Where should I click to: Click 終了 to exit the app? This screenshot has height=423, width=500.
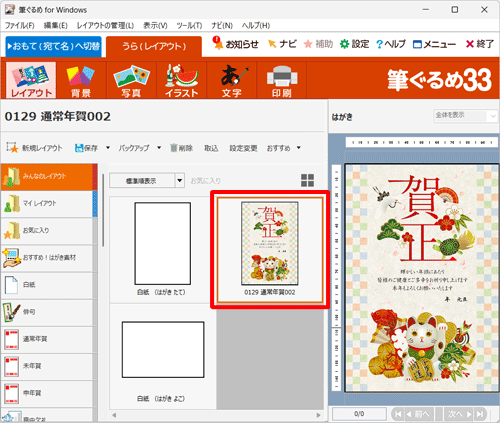point(479,44)
